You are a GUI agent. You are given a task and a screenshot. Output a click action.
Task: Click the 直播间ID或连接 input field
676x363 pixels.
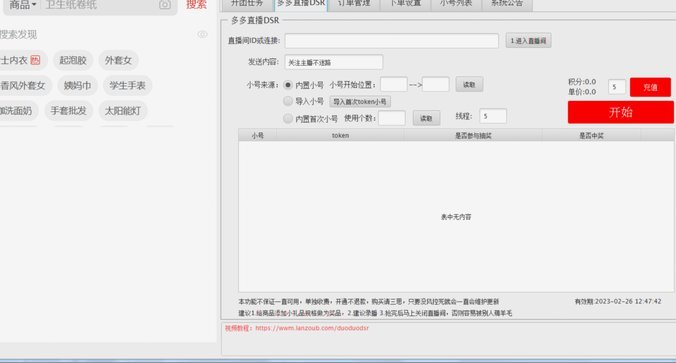(391, 41)
